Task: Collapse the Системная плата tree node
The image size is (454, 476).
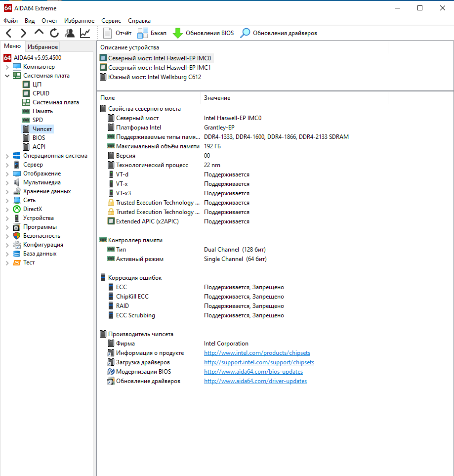Action: [x=7, y=76]
